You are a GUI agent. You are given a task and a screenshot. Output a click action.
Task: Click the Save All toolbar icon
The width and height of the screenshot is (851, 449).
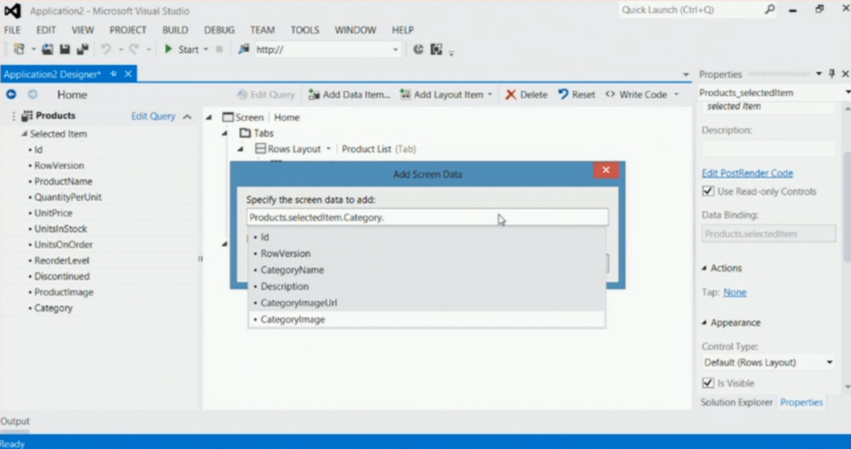82,49
